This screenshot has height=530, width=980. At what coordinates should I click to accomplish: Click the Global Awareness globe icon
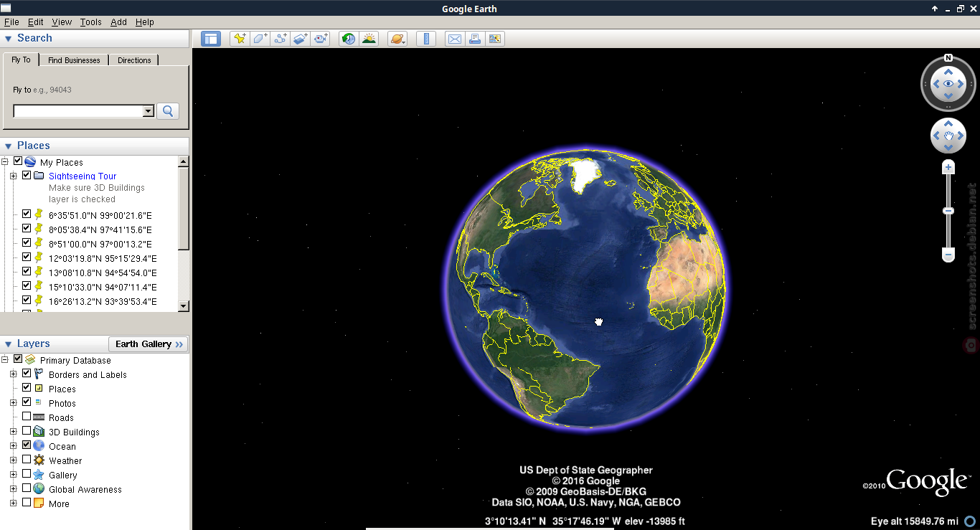[39, 489]
